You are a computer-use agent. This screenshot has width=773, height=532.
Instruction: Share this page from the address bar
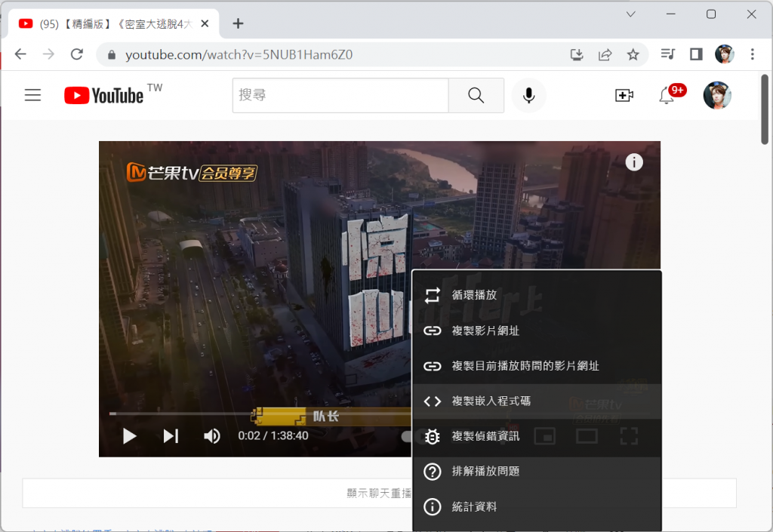click(605, 54)
